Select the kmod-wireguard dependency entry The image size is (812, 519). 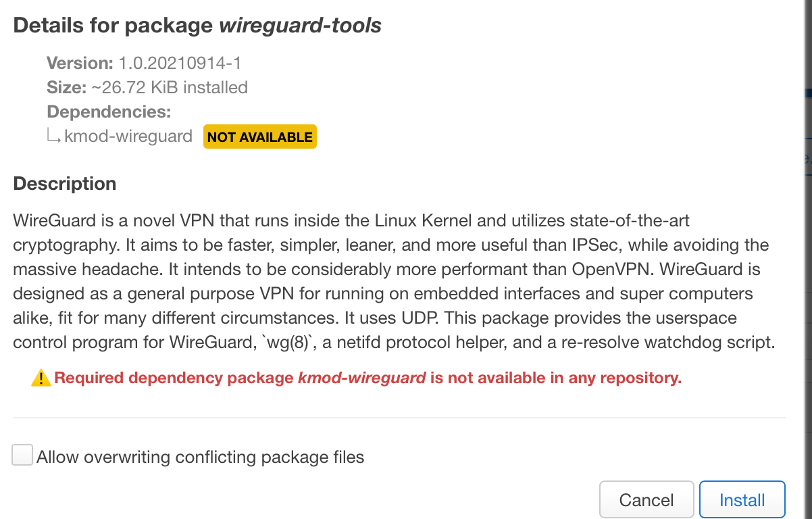click(x=127, y=136)
